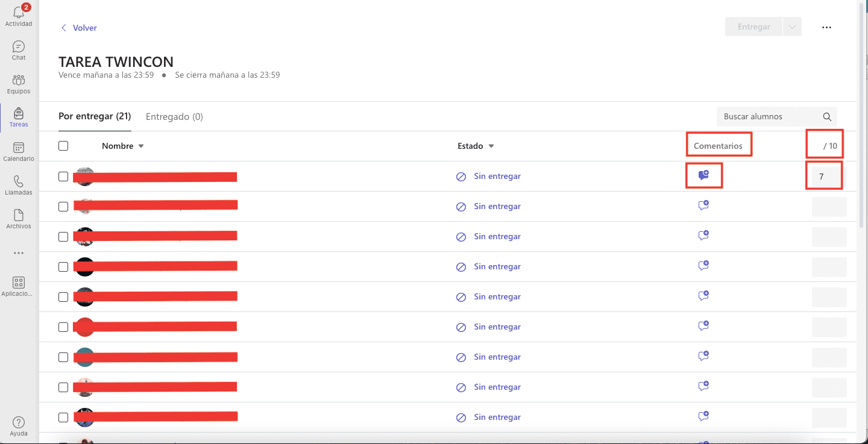
Task: Go to Equipos in the sidebar
Action: (x=19, y=81)
